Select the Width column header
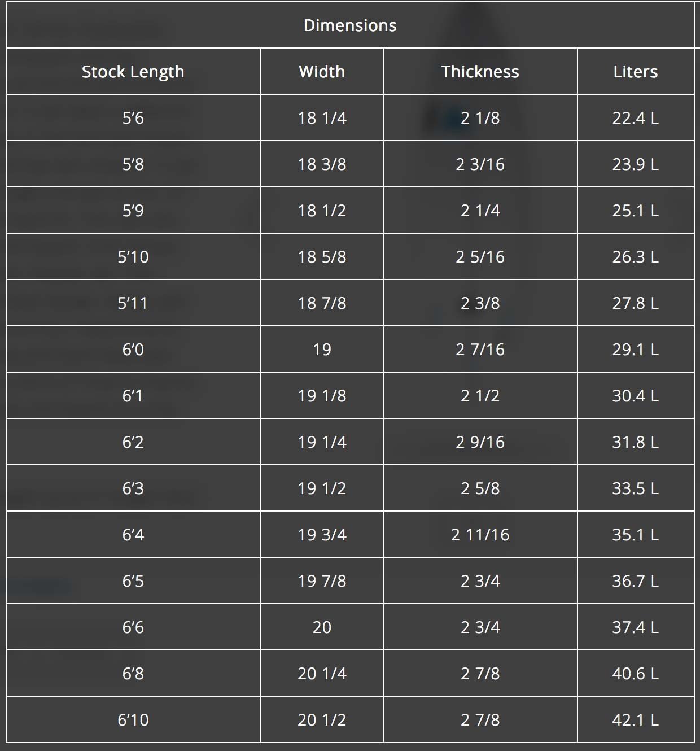Viewport: 700px width, 751px height. pyautogui.click(x=322, y=72)
